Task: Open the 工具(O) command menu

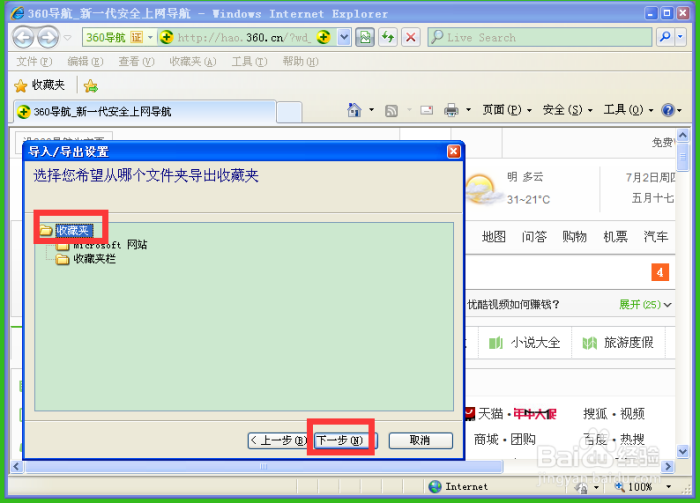Action: (628, 110)
